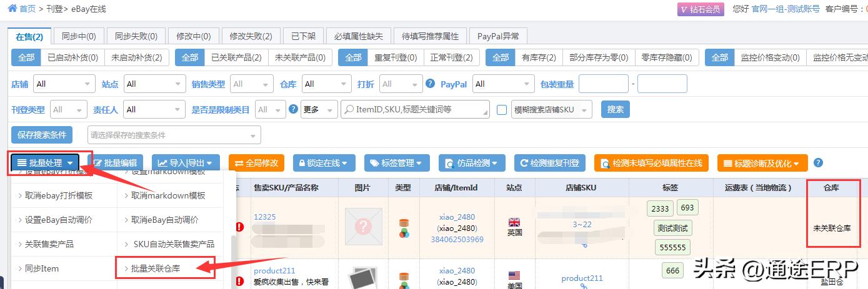Viewport: 868px width, 289px height.
Task: Switch to 已下架 tab
Action: pos(303,36)
